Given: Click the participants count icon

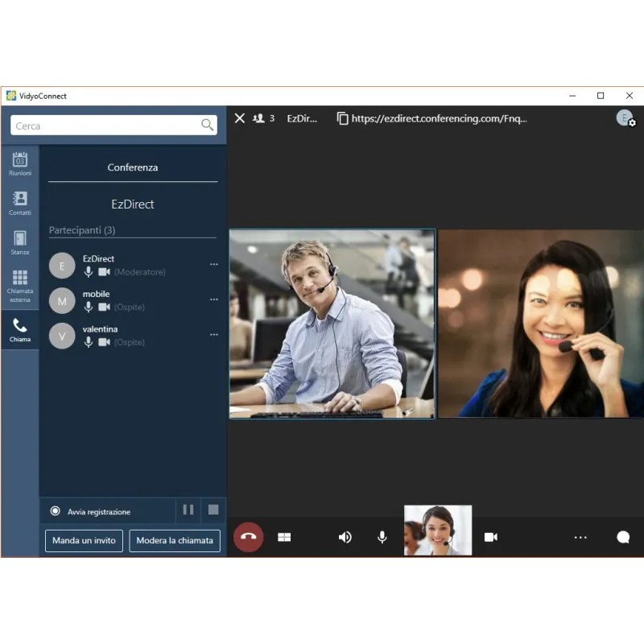Looking at the screenshot, I should click(258, 118).
